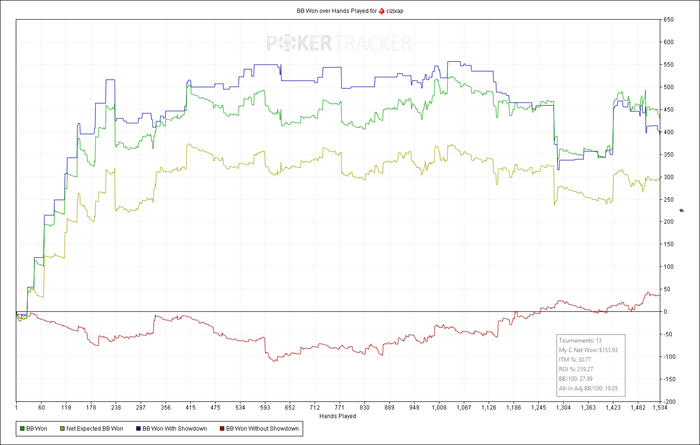Click x-axis tick label '475'

click(216, 408)
